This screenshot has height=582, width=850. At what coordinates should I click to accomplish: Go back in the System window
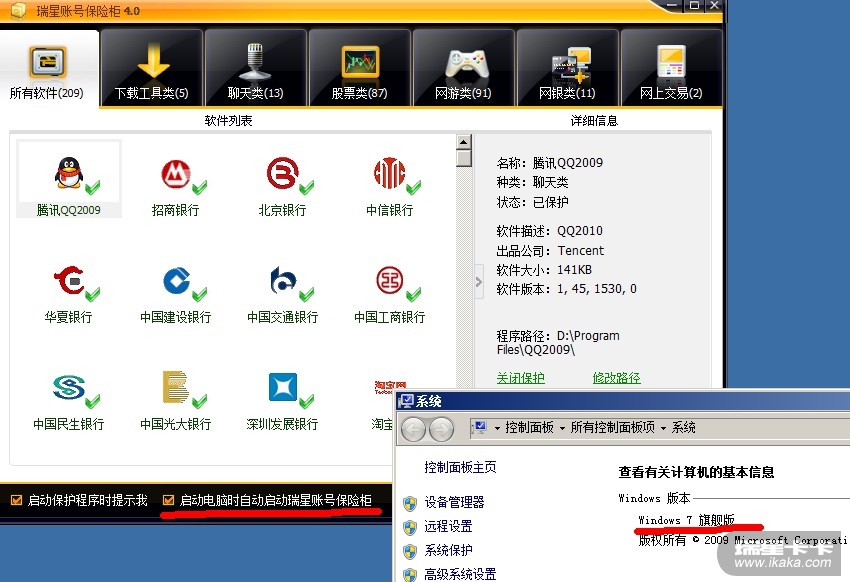(x=414, y=429)
